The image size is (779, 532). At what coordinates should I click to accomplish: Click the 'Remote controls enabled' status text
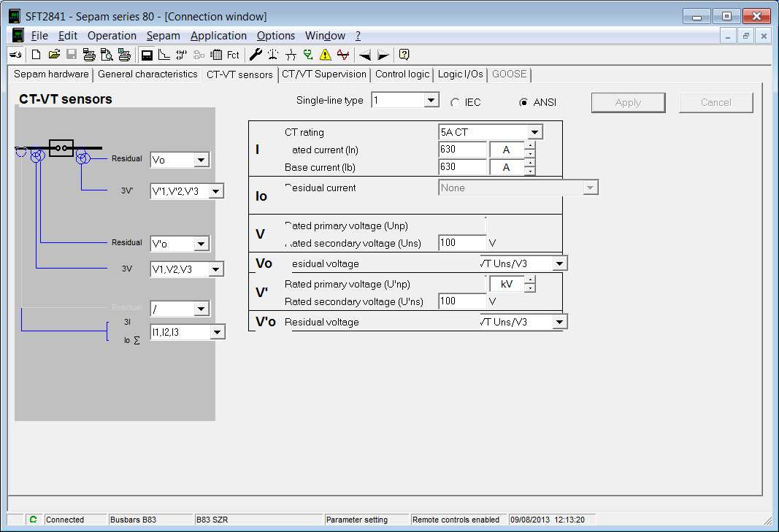pyautogui.click(x=456, y=520)
